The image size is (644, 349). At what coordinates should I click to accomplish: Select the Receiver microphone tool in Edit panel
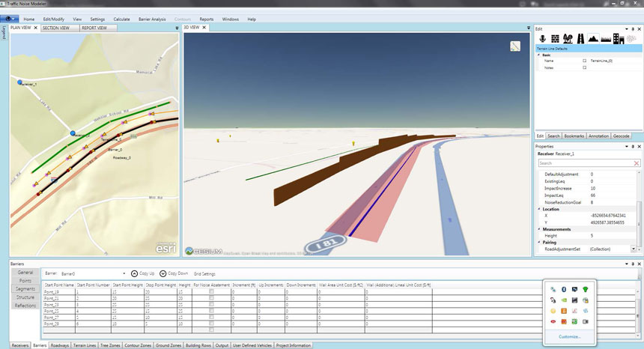coord(543,39)
